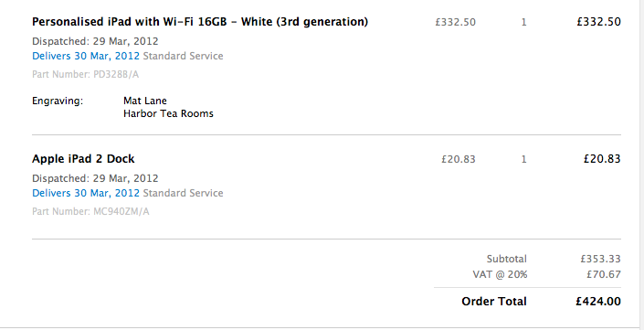The image size is (644, 330).
Task: Click the VAT @ 20% amount £70.67
Action: [x=604, y=274]
